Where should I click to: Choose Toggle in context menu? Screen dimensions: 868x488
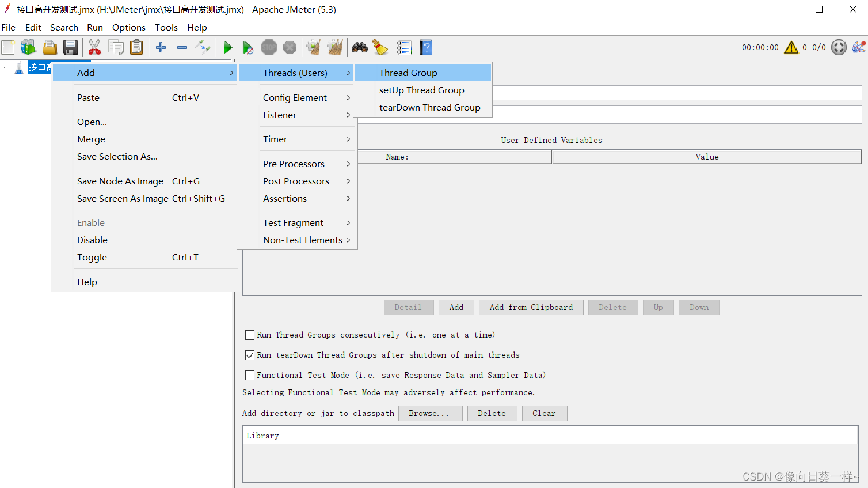pos(144,257)
